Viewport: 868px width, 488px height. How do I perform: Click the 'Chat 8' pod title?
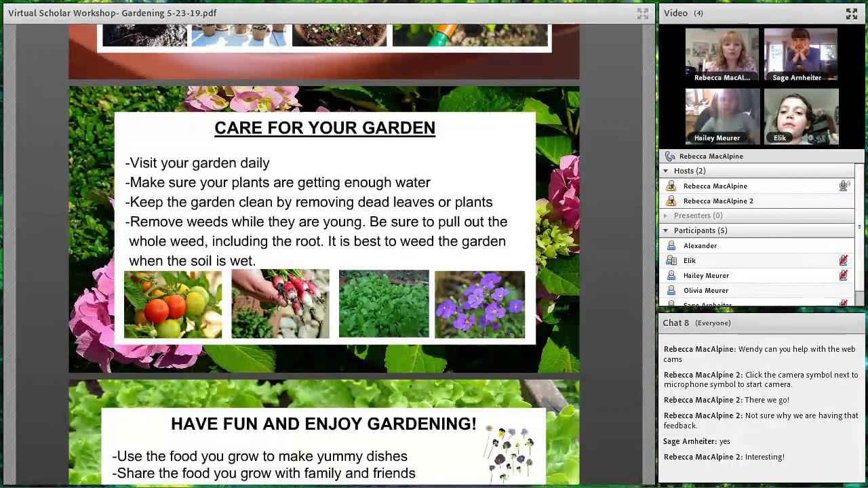(675, 323)
